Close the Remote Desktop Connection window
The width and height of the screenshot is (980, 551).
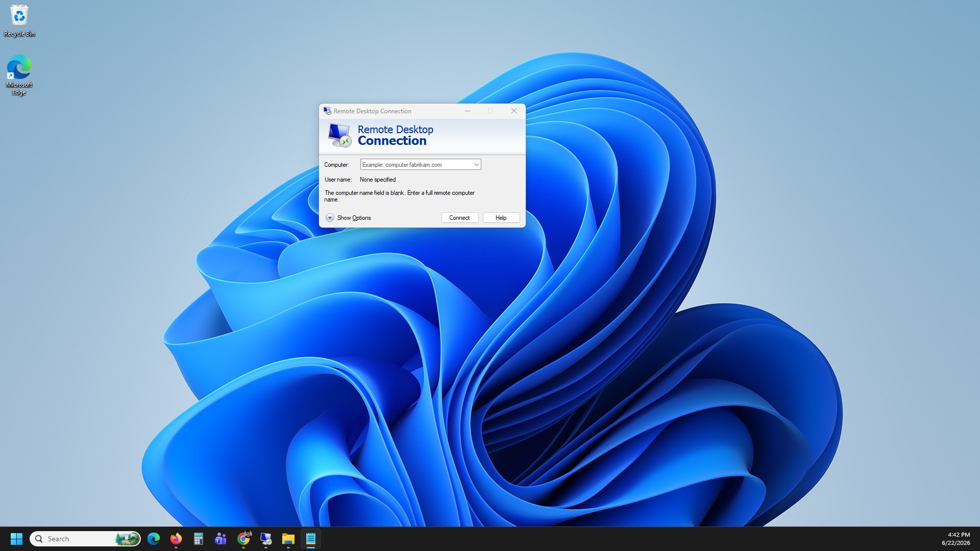coord(514,111)
